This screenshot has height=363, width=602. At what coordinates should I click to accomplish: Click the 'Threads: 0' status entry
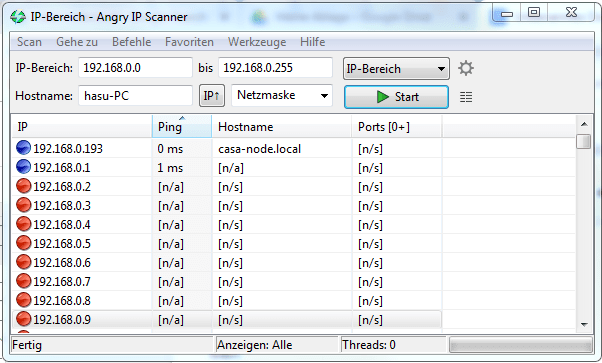click(369, 345)
